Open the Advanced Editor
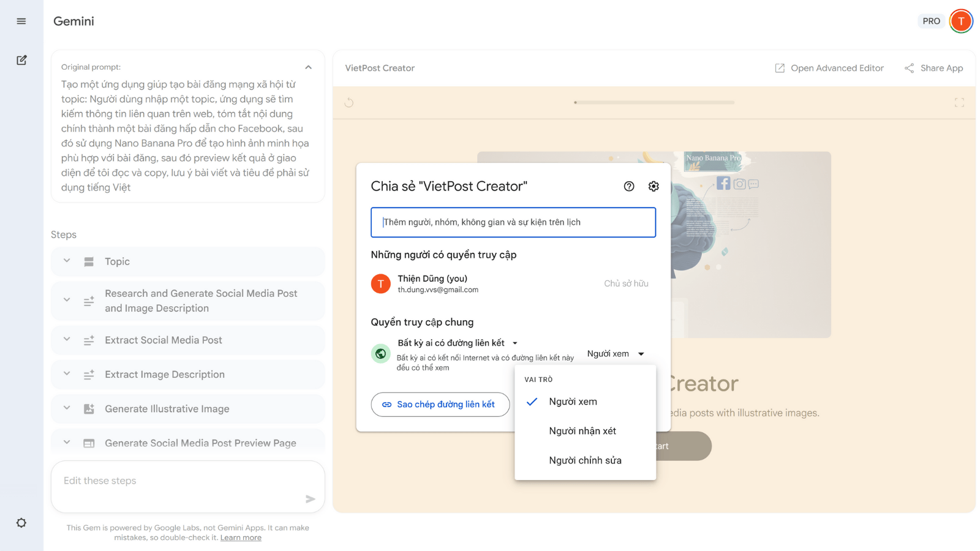Viewport: 980px width, 551px height. (x=829, y=68)
